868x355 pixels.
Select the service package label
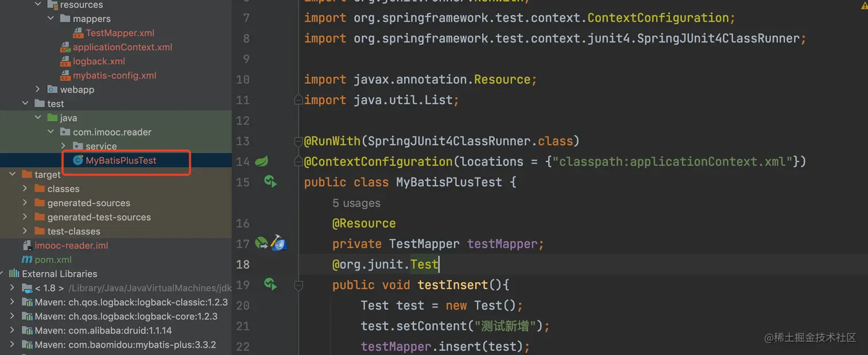click(101, 146)
